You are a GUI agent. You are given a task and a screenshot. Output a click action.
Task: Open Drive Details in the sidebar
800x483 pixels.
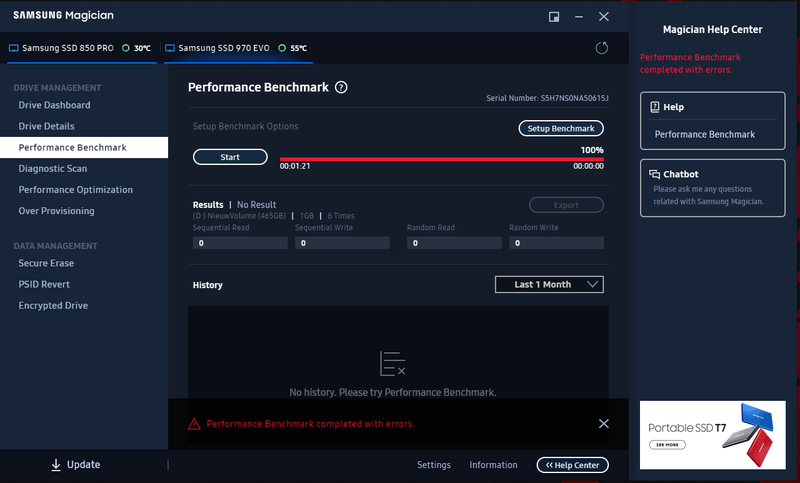[46, 126]
